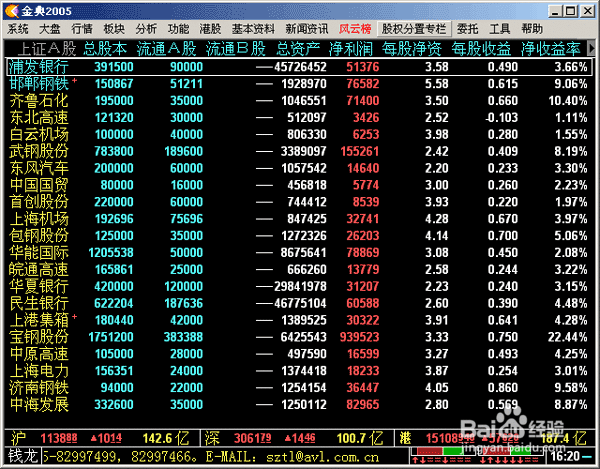The height and width of the screenshot is (469, 600).
Task: Sort by 净利润 column header
Action: pos(351,49)
